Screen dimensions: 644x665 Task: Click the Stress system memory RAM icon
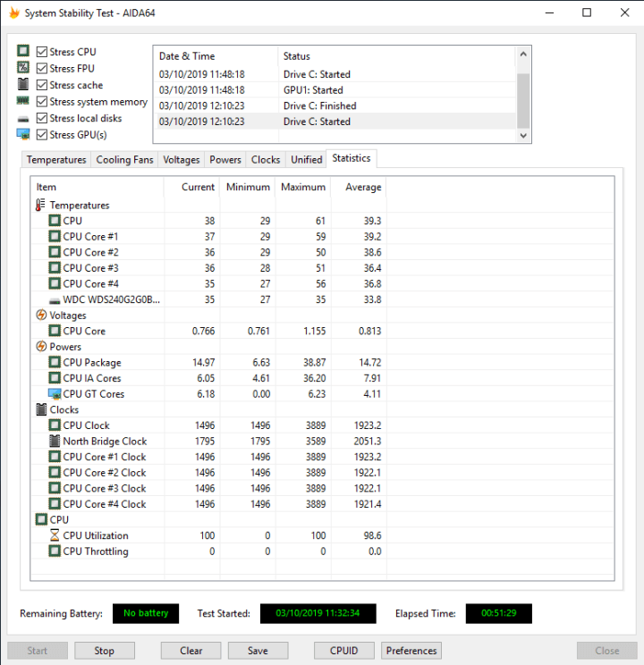point(23,101)
